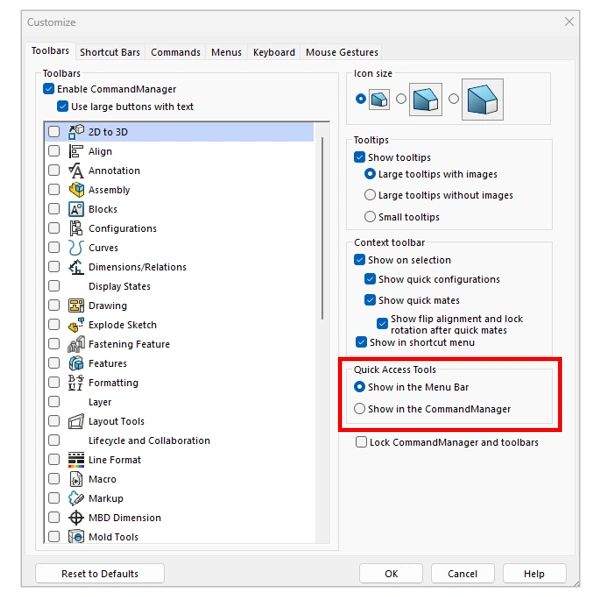Choose the small icon size radio button
The image size is (598, 597).
click(360, 99)
